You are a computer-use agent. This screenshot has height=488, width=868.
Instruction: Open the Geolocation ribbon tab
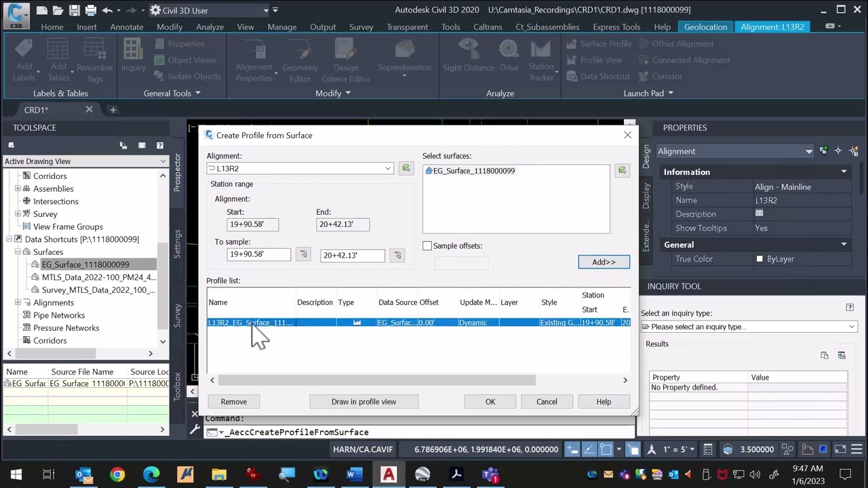tap(705, 27)
